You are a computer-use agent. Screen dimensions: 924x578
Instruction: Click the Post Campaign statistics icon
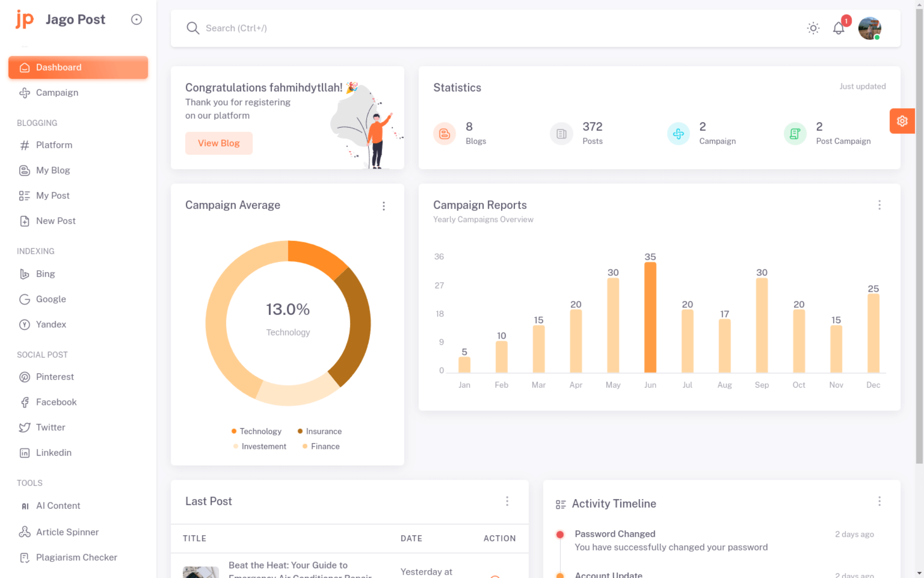[x=795, y=133]
